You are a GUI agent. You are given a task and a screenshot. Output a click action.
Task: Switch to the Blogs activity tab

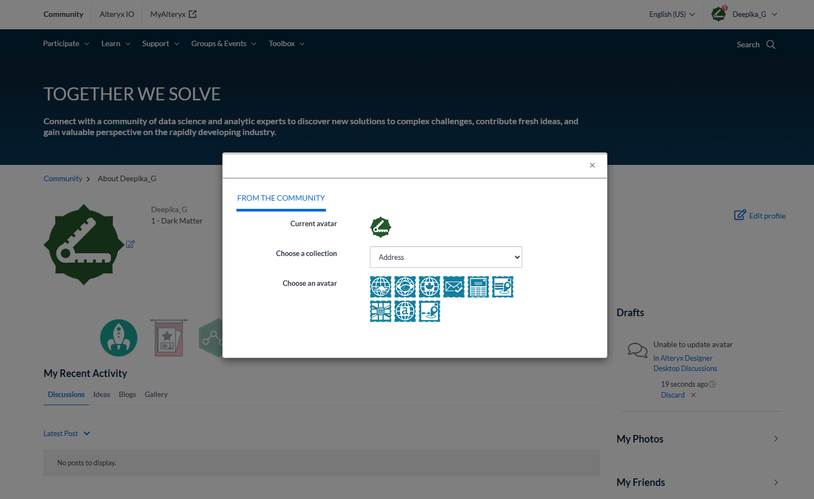[127, 395]
